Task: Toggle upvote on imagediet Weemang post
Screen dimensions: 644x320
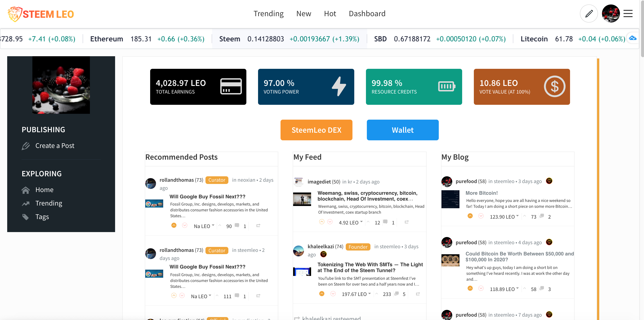Action: pyautogui.click(x=322, y=222)
